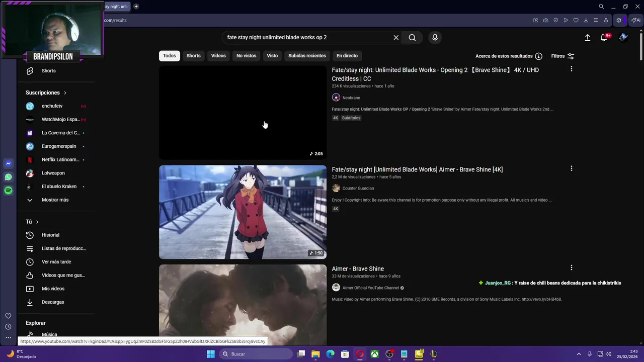Select the No vistos filter chip
644x362 pixels.
coord(247,56)
